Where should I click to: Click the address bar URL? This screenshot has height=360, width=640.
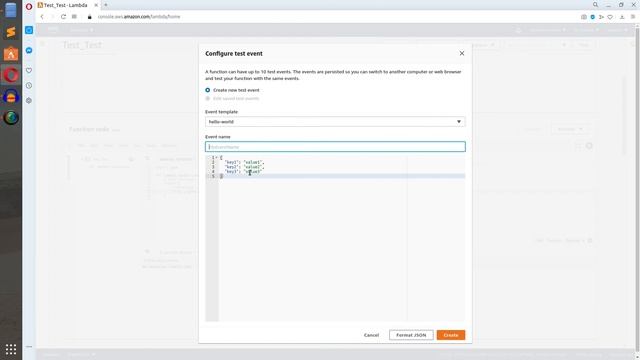click(x=139, y=17)
